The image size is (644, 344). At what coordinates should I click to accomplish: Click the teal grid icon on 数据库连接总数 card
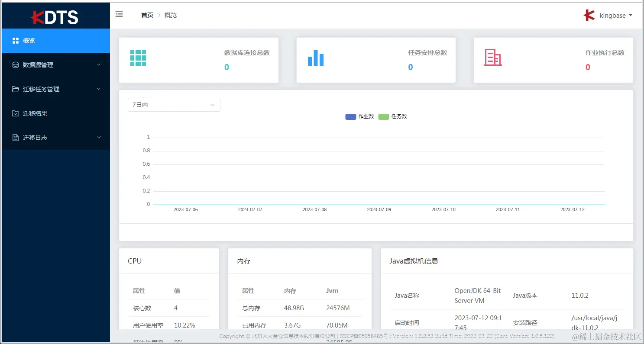138,58
